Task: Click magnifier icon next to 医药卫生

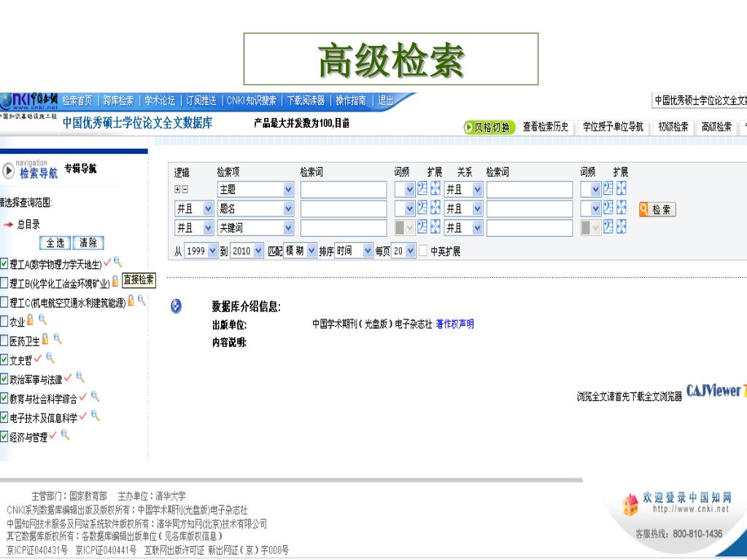Action: tap(58, 338)
